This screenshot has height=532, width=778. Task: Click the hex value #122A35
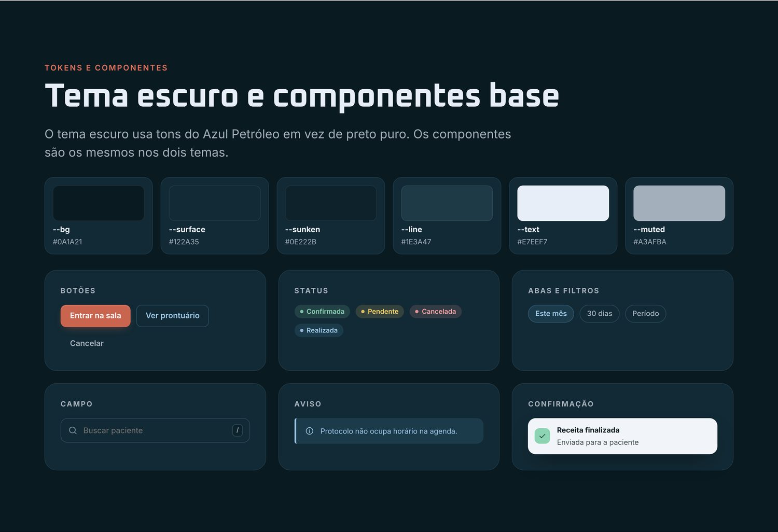(184, 242)
